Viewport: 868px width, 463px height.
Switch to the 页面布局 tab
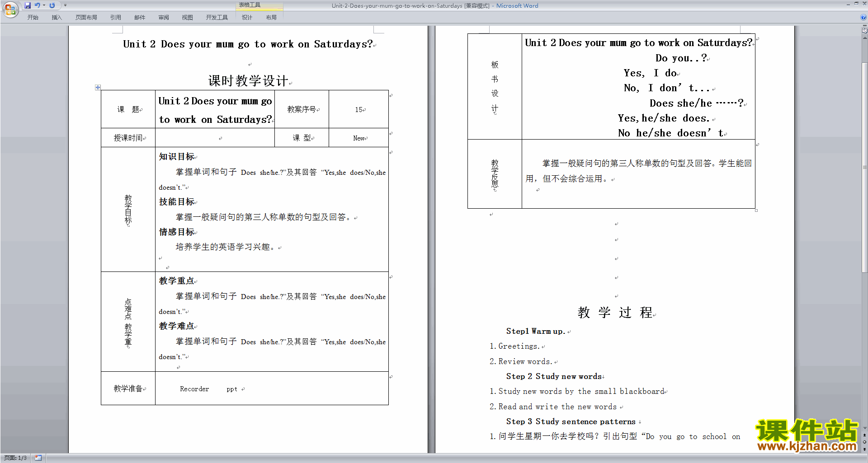tap(86, 18)
